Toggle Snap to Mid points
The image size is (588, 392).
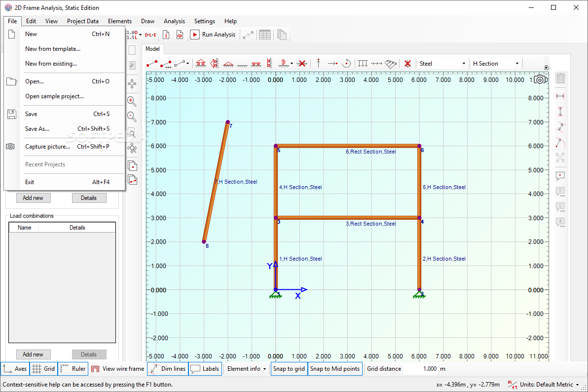335,369
